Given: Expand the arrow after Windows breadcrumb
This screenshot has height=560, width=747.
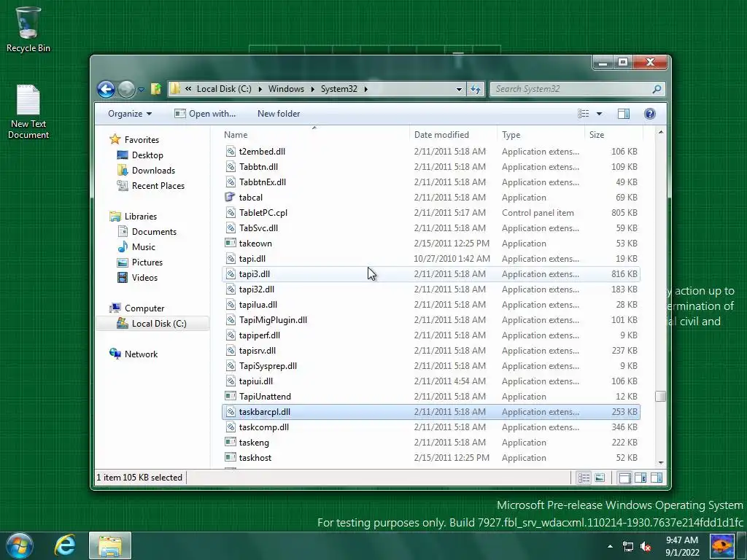Looking at the screenshot, I should 312,89.
